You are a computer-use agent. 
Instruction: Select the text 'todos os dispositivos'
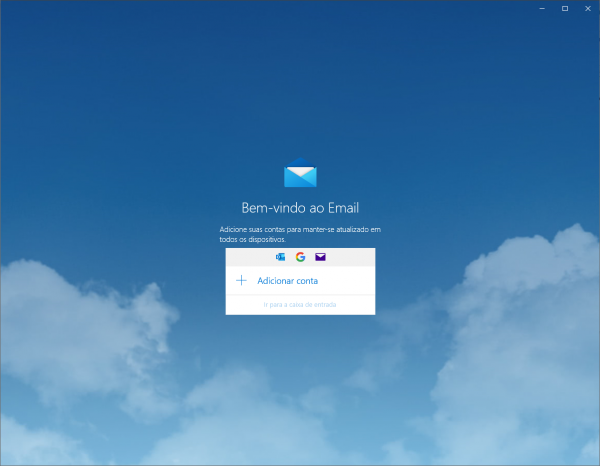253,240
